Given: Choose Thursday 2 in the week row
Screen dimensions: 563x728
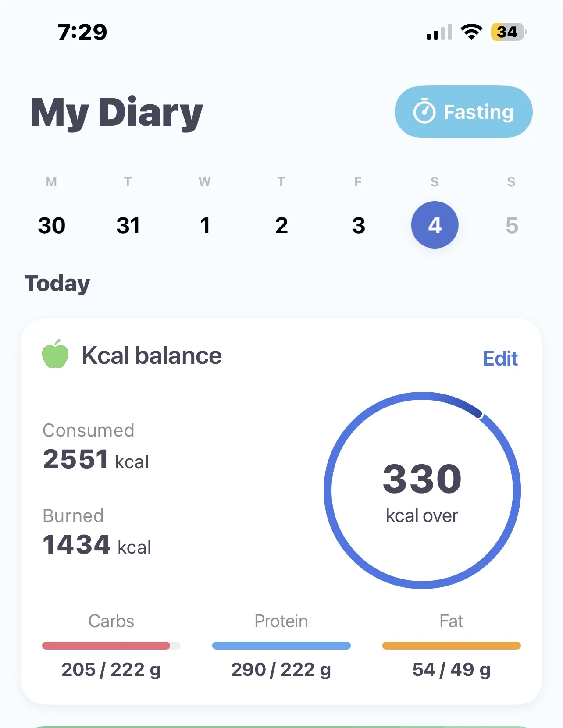Looking at the screenshot, I should [281, 225].
